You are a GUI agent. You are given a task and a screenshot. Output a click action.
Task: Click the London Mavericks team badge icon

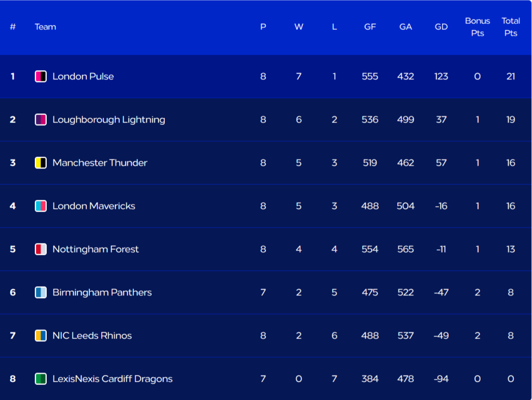41,206
